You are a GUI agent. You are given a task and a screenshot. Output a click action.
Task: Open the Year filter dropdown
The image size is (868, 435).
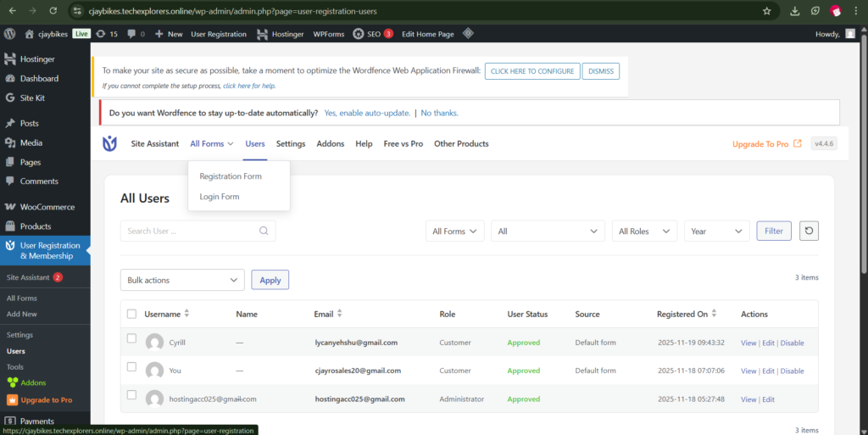click(x=716, y=231)
